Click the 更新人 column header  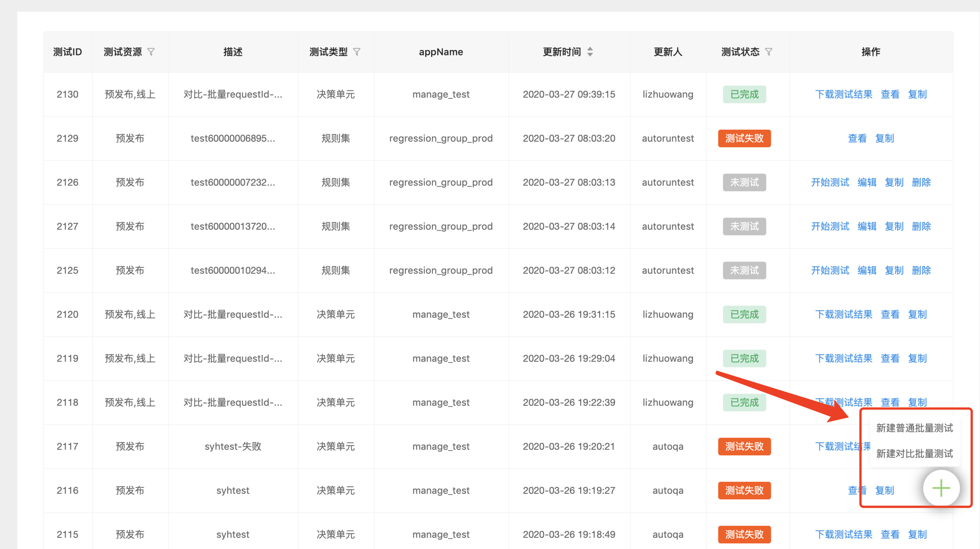(x=668, y=52)
